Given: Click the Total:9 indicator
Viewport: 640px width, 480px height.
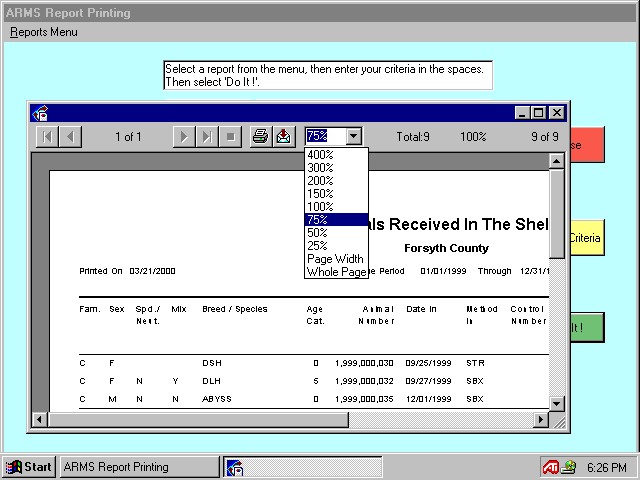Looking at the screenshot, I should (x=413, y=136).
